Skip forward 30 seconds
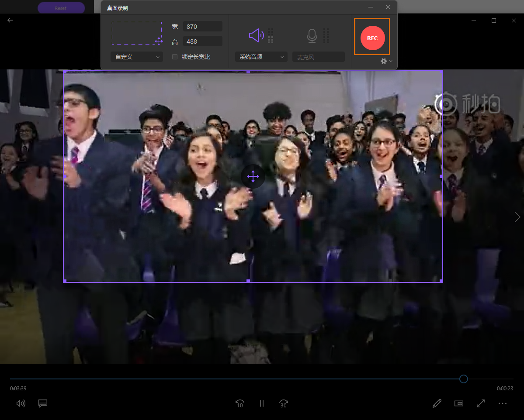 tap(284, 403)
